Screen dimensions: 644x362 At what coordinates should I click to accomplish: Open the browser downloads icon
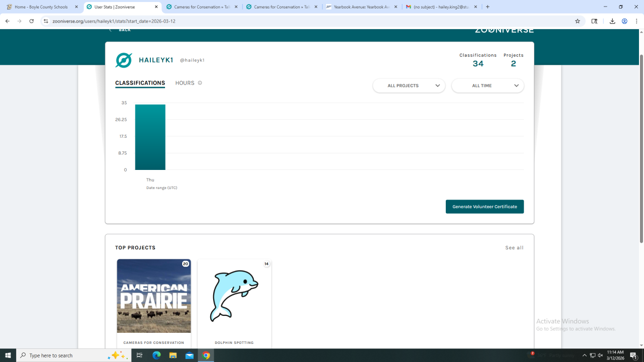pos(612,21)
